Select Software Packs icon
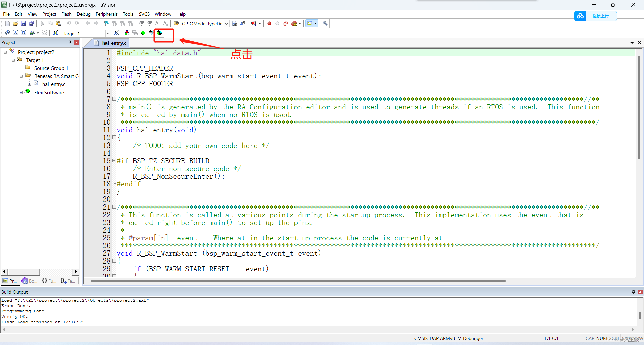The image size is (644, 345). click(x=151, y=33)
